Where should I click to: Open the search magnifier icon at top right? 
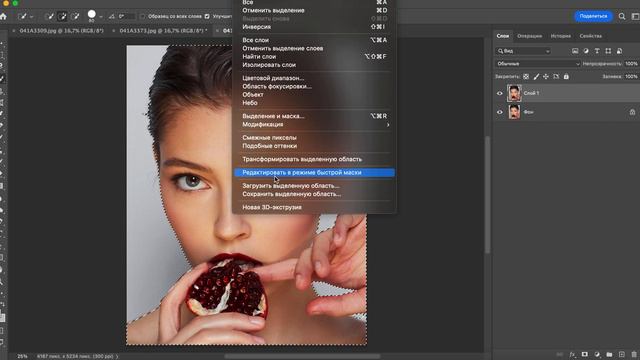coord(622,16)
